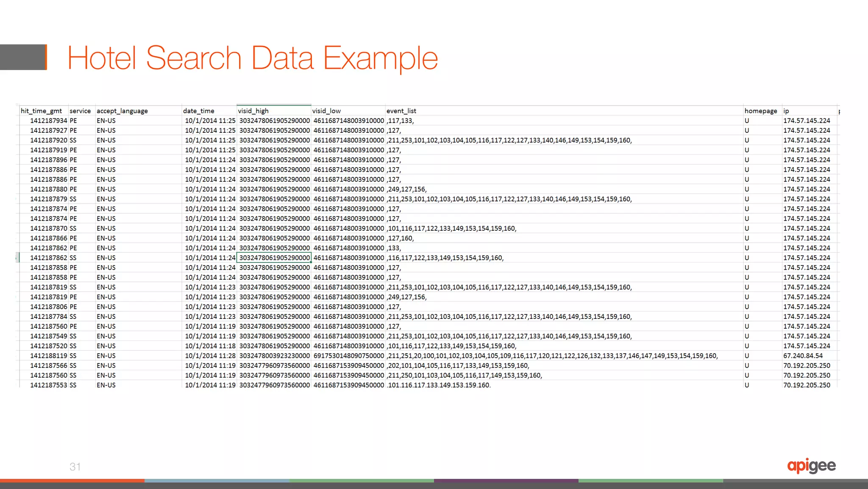Select the ip column header
This screenshot has width=868, height=489.
(x=810, y=111)
